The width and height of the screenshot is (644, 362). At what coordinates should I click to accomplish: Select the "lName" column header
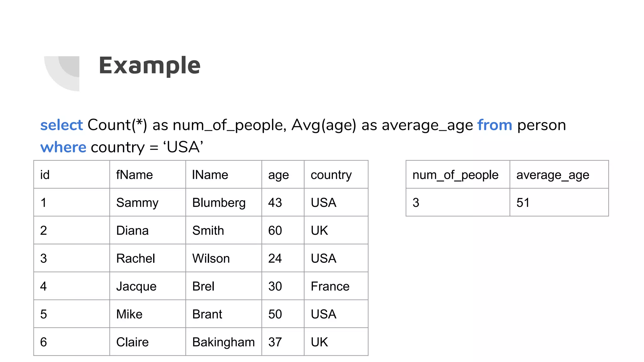click(210, 175)
